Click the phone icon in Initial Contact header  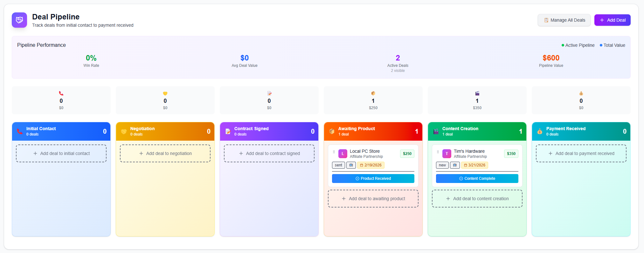[20, 131]
